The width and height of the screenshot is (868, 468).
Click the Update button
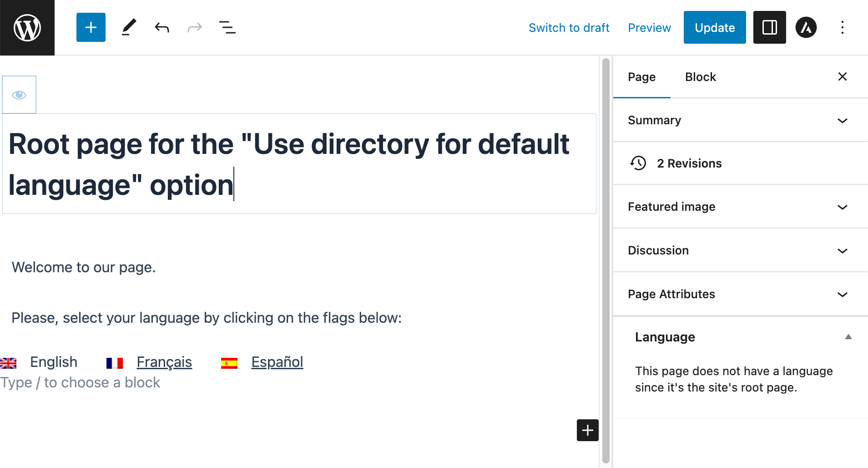coord(715,27)
